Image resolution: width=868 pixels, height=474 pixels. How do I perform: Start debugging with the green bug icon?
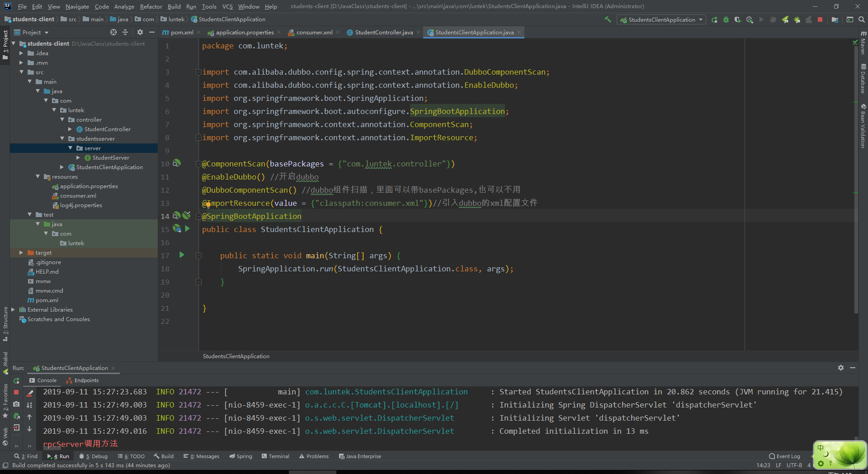pos(726,19)
